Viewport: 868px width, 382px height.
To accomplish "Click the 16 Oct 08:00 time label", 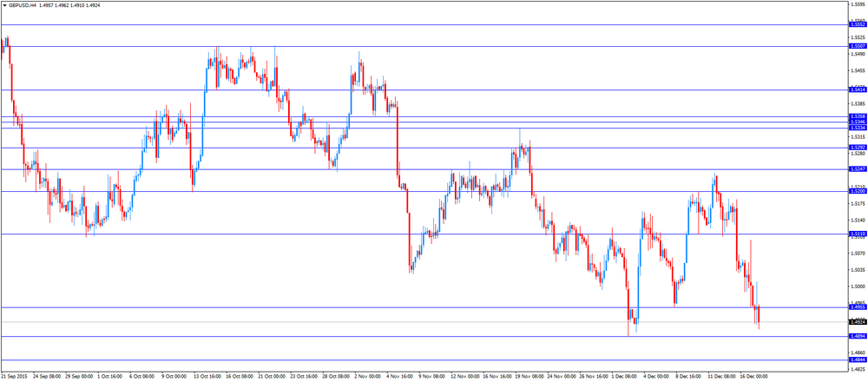I will tap(240, 378).
